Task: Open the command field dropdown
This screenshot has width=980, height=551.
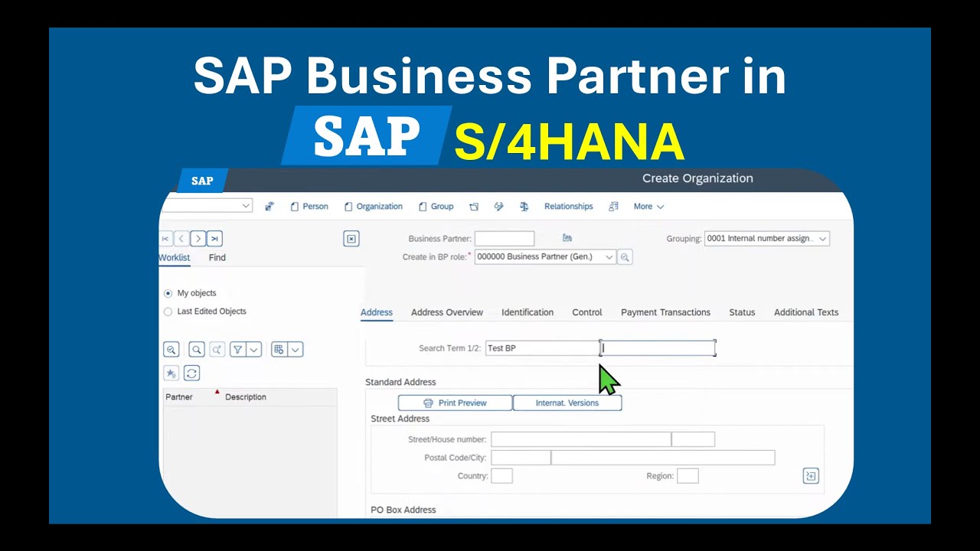Action: point(246,206)
